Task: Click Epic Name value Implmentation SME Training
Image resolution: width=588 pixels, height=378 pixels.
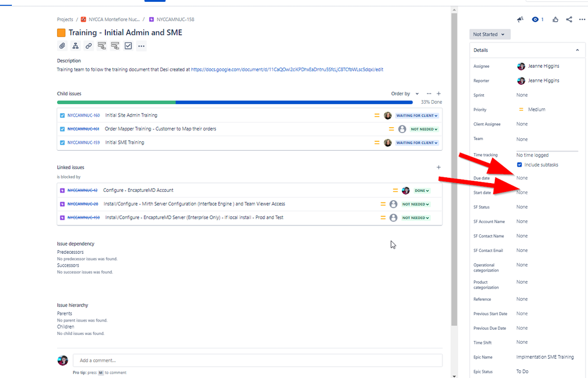Action: click(x=545, y=357)
